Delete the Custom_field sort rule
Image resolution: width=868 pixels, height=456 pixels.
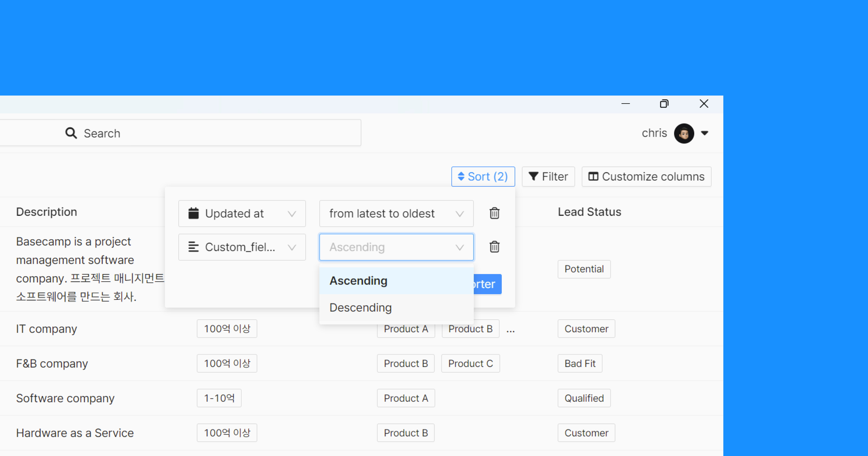(x=494, y=247)
